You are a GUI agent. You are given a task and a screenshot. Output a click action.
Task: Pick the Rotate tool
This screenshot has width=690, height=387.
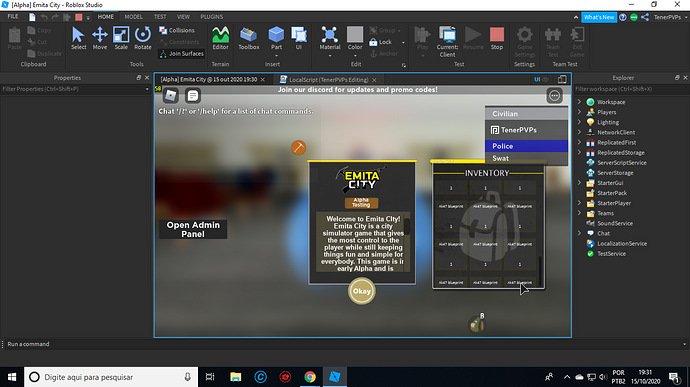point(143,38)
